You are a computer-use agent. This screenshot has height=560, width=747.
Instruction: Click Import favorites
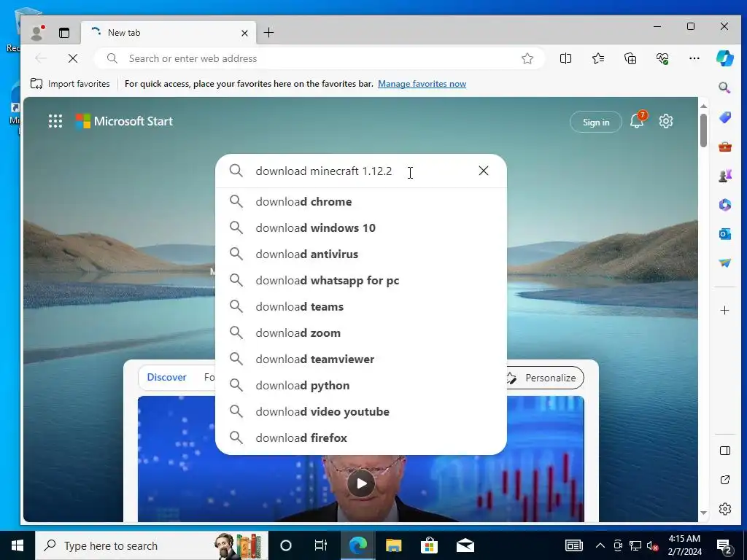click(x=70, y=84)
